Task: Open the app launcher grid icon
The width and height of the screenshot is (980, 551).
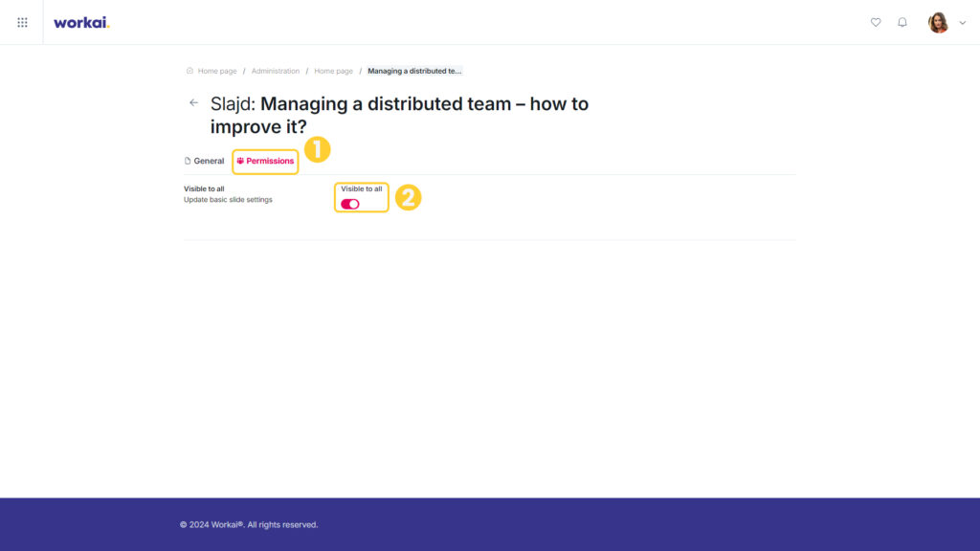Action: (23, 23)
